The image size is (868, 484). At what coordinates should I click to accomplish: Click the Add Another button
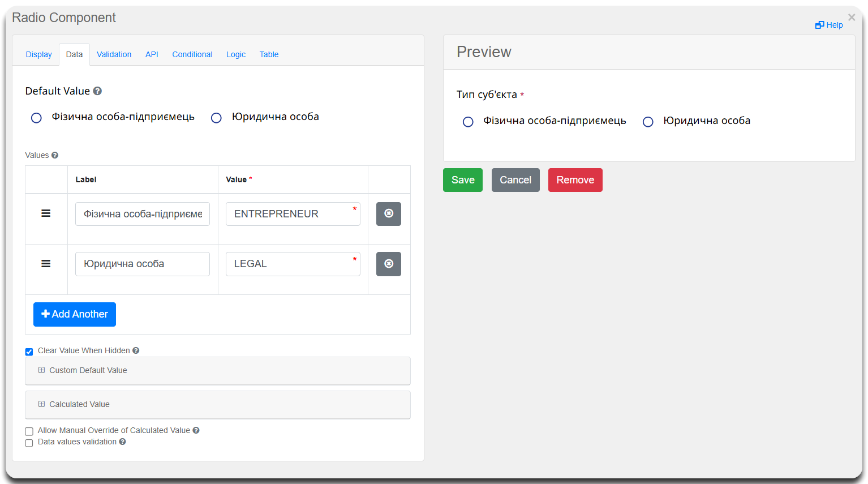tap(75, 314)
